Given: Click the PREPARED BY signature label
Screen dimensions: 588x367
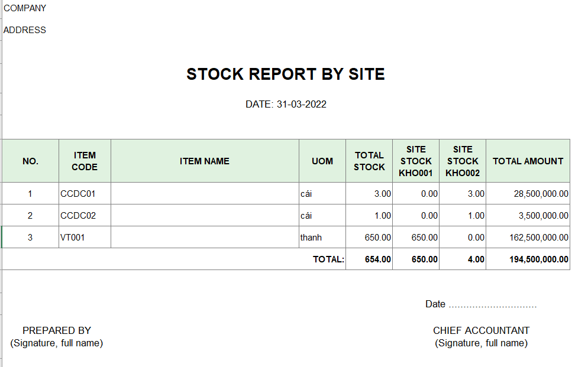Looking at the screenshot, I should tap(57, 330).
